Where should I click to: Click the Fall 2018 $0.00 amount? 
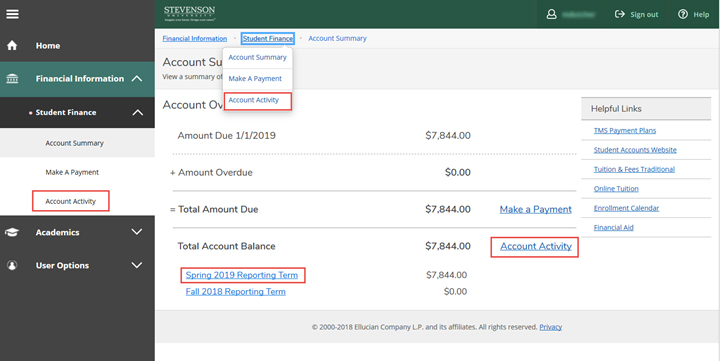(x=456, y=292)
